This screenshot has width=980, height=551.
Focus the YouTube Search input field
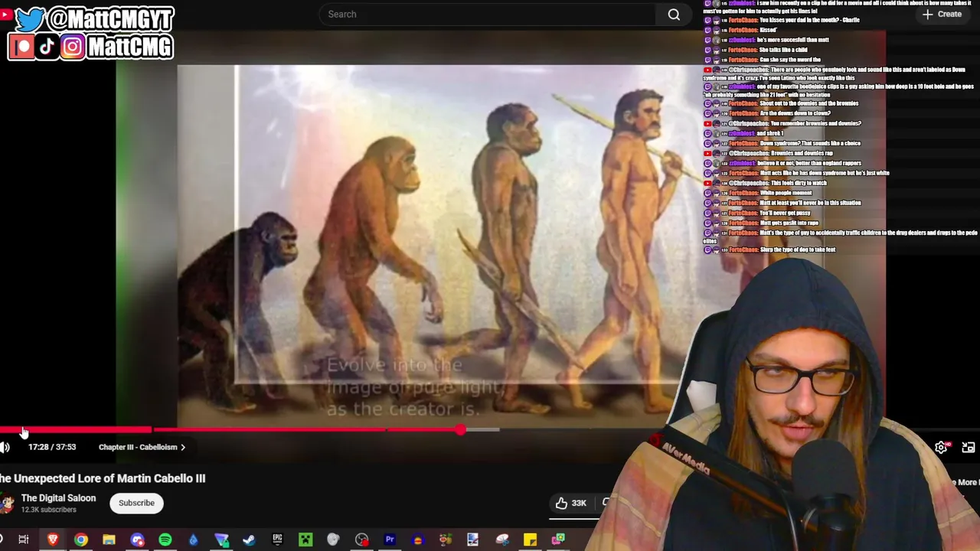[488, 14]
